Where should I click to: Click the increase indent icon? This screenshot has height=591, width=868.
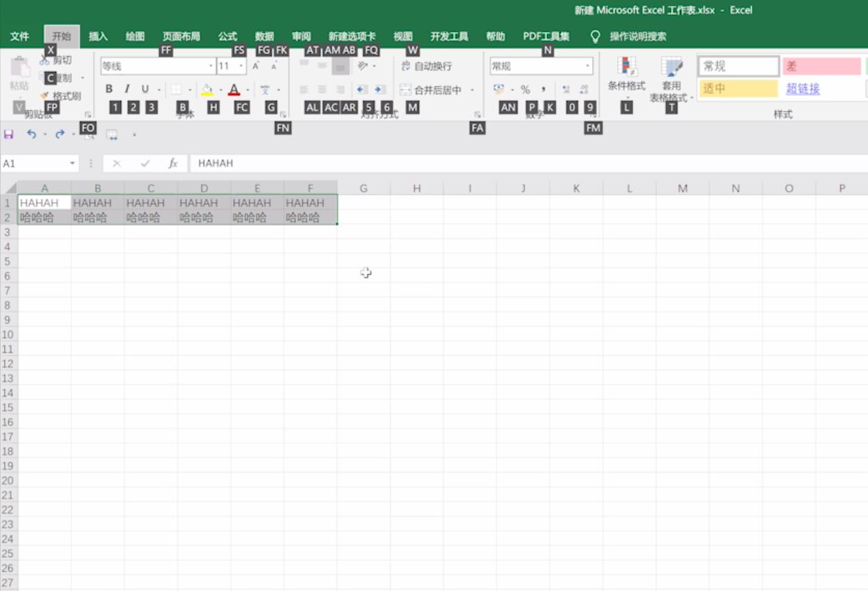(x=380, y=89)
